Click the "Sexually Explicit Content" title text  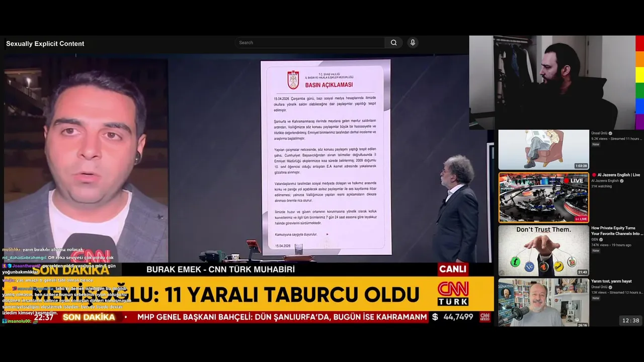pos(45,44)
